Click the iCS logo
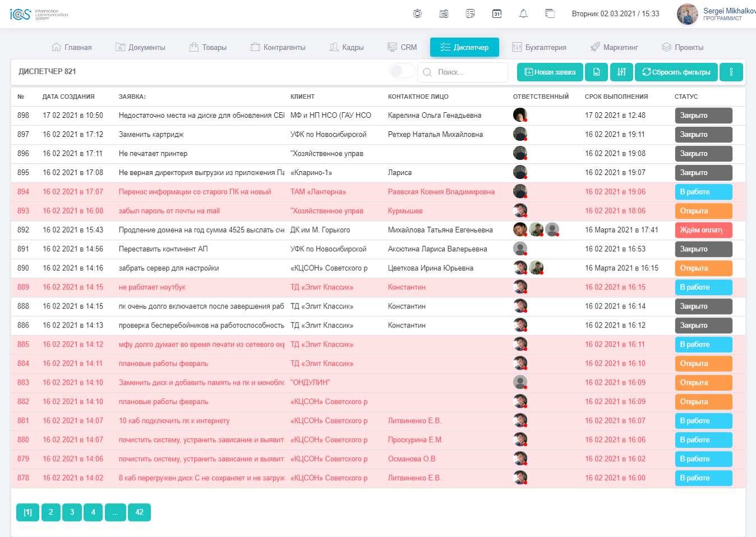This screenshot has width=756, height=537. [39, 14]
